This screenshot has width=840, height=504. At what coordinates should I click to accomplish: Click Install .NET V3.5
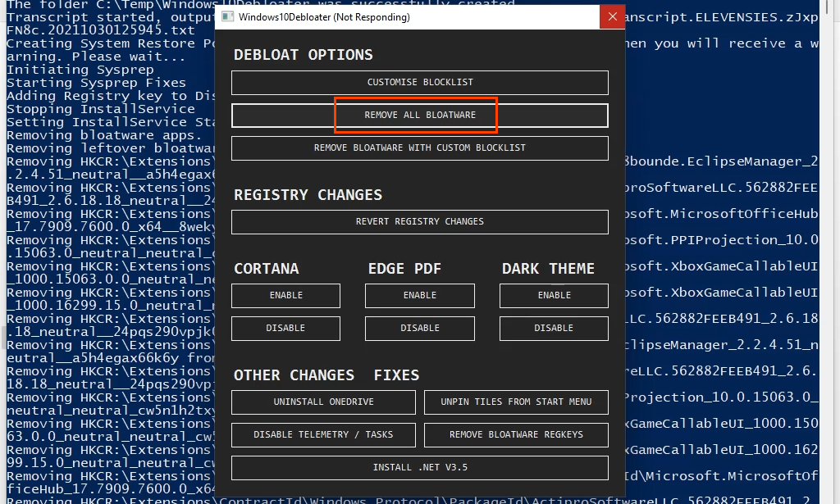(419, 468)
